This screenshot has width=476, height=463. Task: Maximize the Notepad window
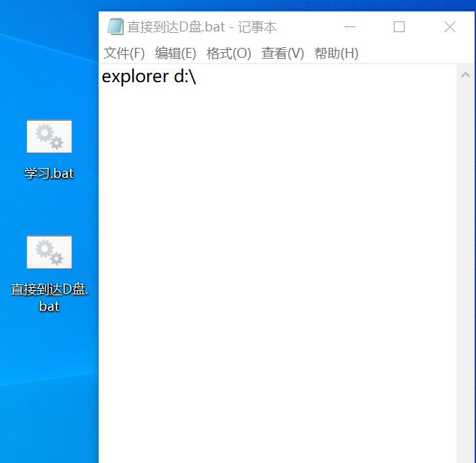[399, 26]
